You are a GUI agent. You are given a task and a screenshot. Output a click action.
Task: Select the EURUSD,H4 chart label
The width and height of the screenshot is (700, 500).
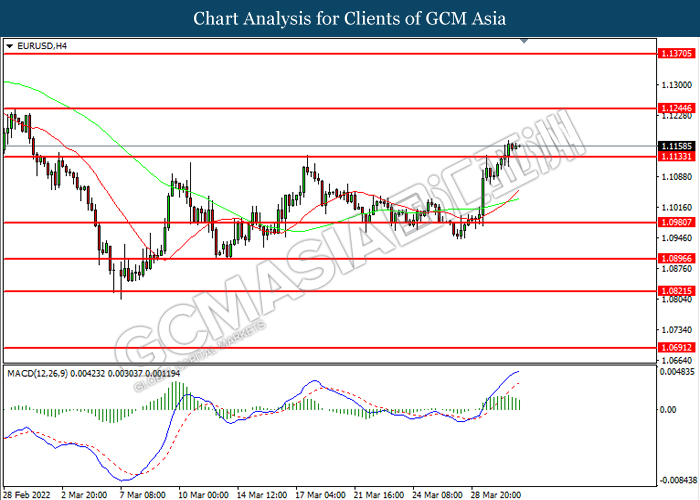42,46
